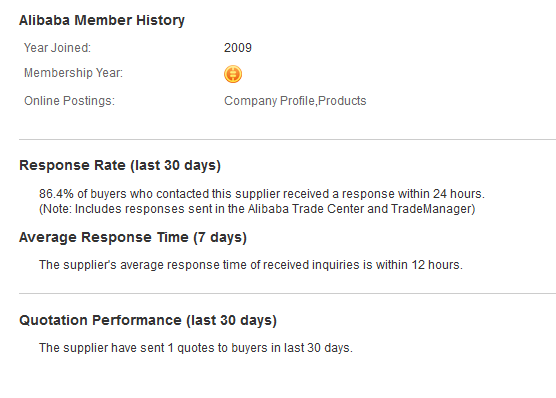Click the divider line above Response Rate
This screenshot has width=556, height=398.
pos(287,139)
